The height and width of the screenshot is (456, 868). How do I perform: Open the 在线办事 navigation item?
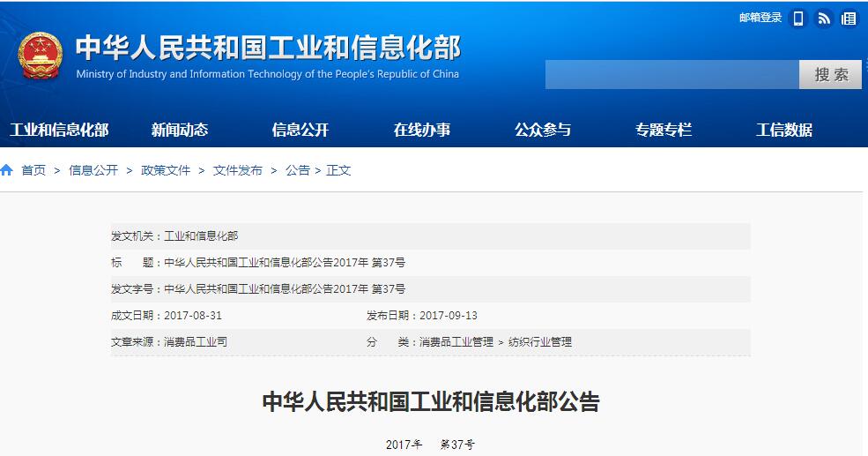(421, 130)
